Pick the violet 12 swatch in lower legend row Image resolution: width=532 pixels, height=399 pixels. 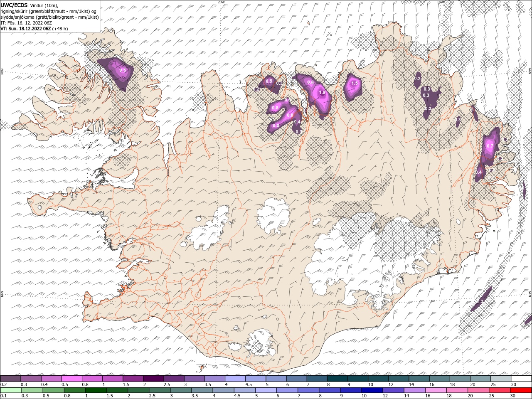pos(394,390)
